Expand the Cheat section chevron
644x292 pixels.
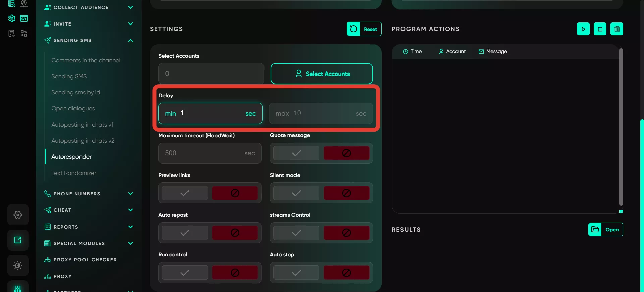coord(130,210)
